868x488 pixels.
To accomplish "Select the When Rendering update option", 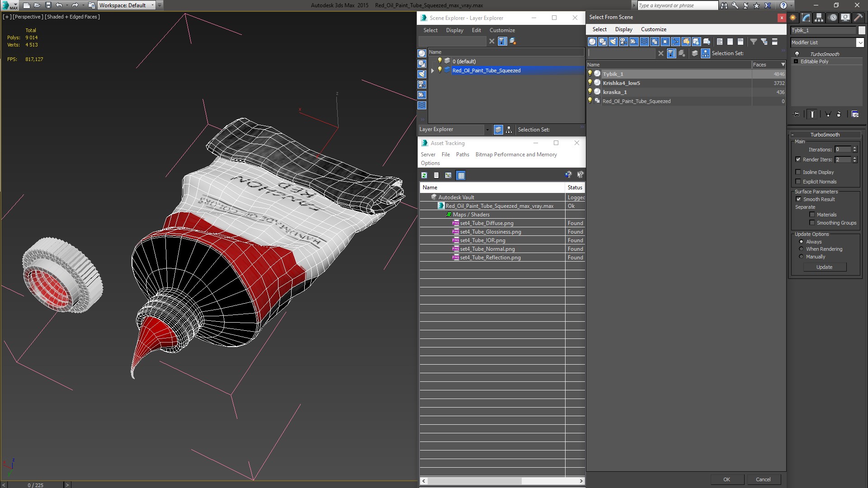I will 801,249.
